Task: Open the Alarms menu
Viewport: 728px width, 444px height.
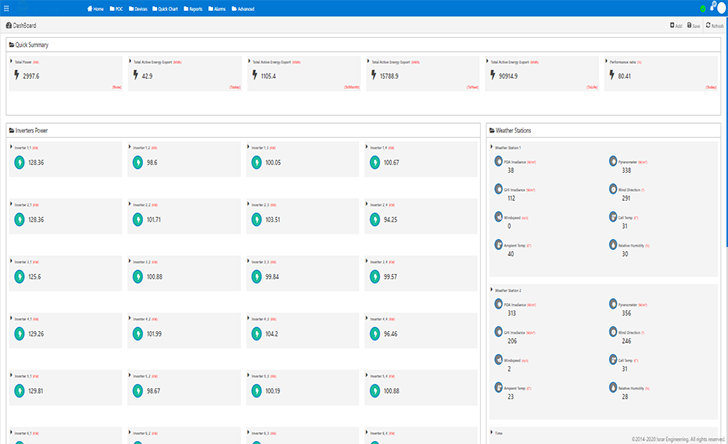Action: (217, 9)
